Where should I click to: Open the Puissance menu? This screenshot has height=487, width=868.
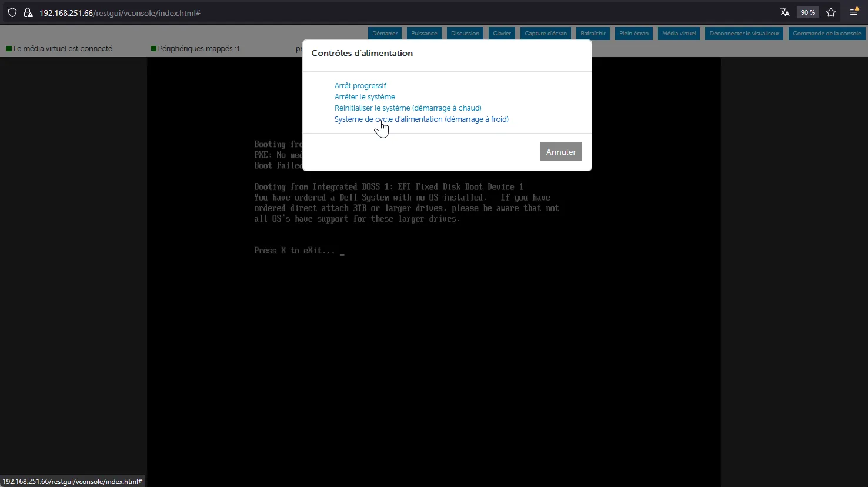[x=423, y=34]
